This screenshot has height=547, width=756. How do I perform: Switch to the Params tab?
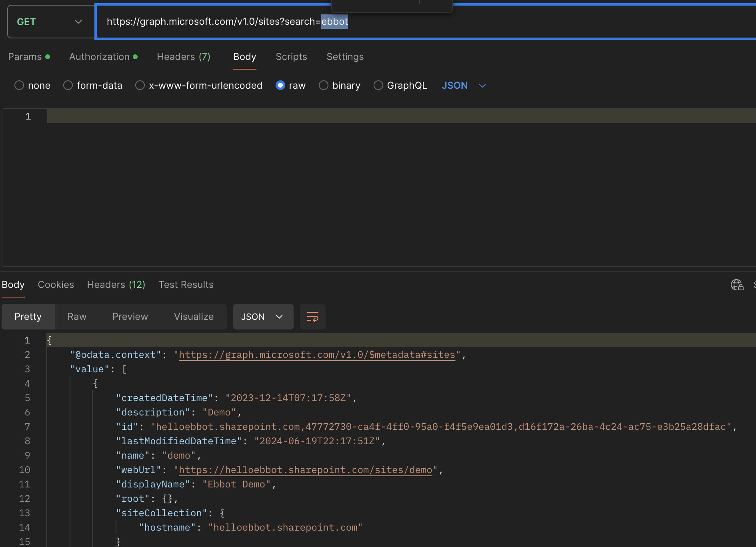click(x=25, y=57)
